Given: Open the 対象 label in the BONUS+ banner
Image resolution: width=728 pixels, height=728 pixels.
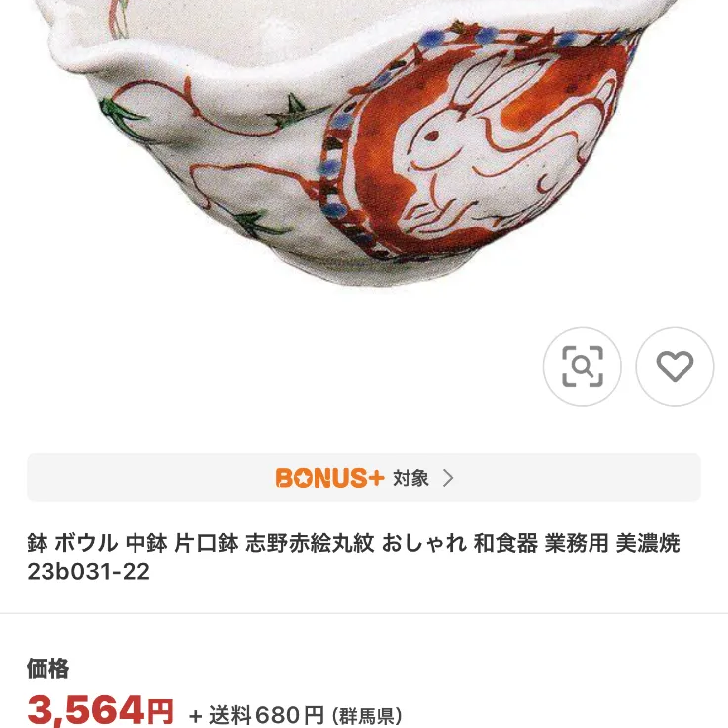Looking at the screenshot, I should point(410,478).
